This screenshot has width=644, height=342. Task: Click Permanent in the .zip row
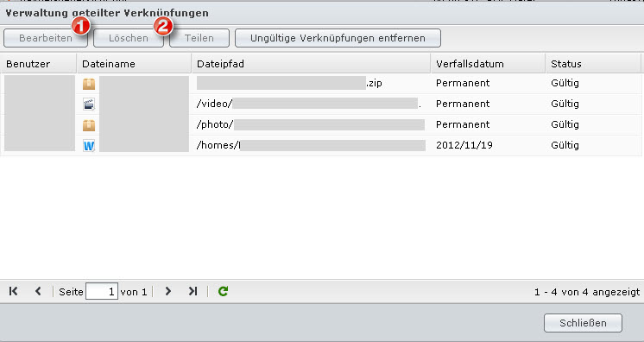(x=463, y=84)
